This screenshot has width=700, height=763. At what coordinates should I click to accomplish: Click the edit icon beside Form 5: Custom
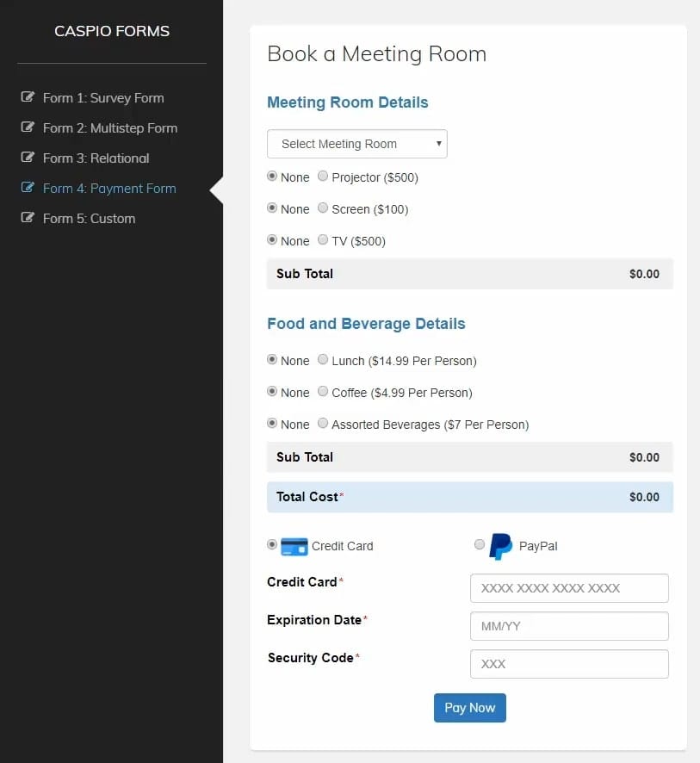tap(28, 218)
